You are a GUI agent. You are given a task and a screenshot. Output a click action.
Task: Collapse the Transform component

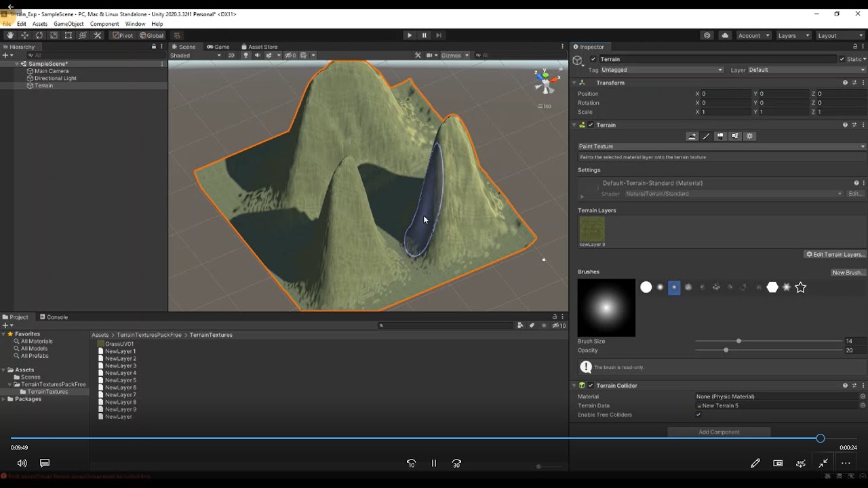(x=574, y=83)
